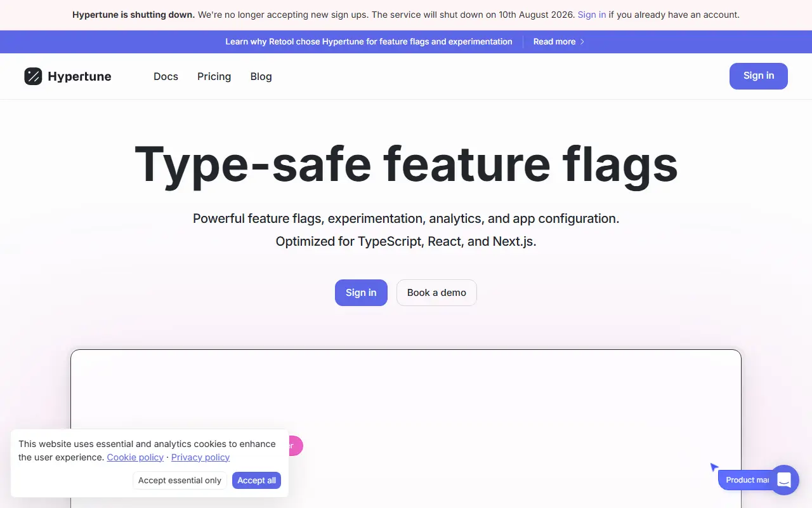Image resolution: width=812 pixels, height=508 pixels.
Task: Click the Hypertune wordmark text
Action: pos(79,76)
